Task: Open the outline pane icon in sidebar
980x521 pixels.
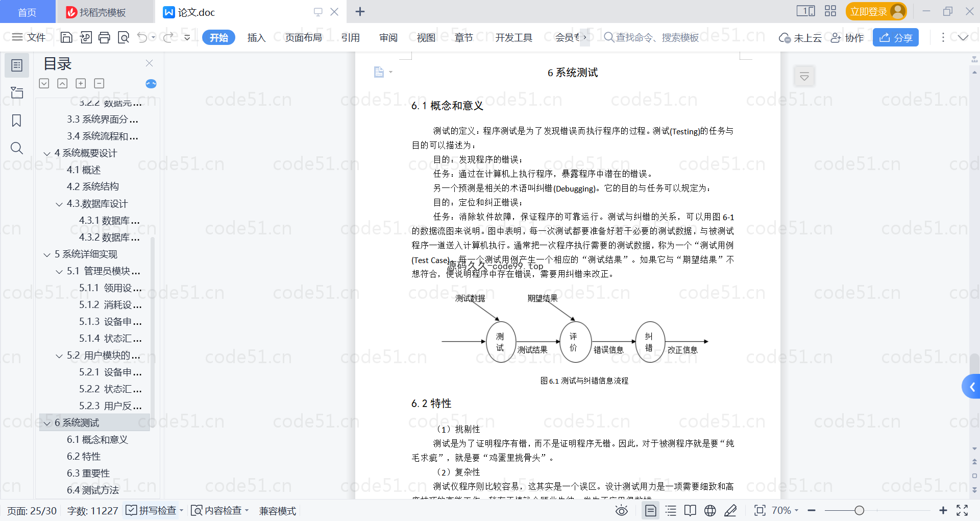Action: pyautogui.click(x=17, y=65)
